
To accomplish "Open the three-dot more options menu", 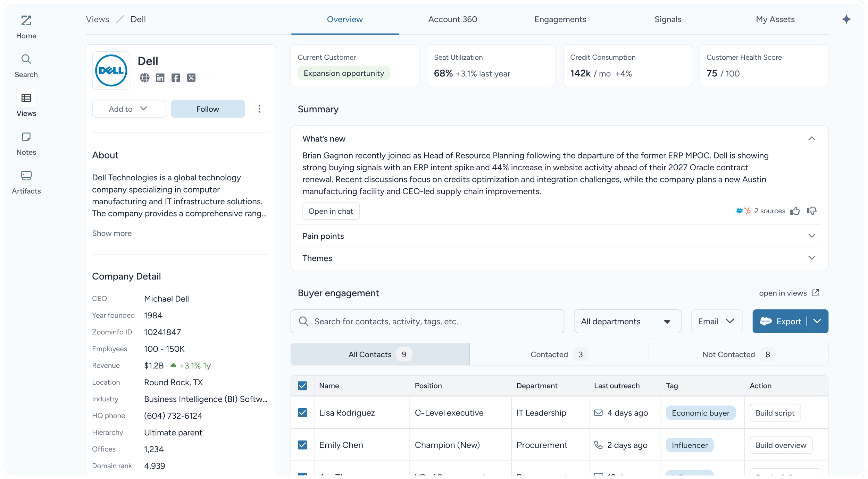I will pyautogui.click(x=259, y=109).
